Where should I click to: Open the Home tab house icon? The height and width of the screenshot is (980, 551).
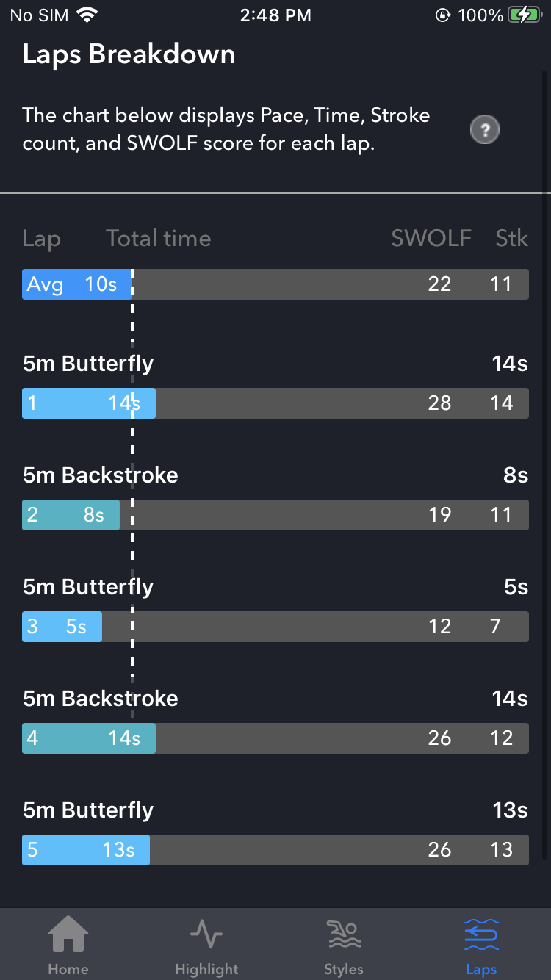(x=68, y=935)
